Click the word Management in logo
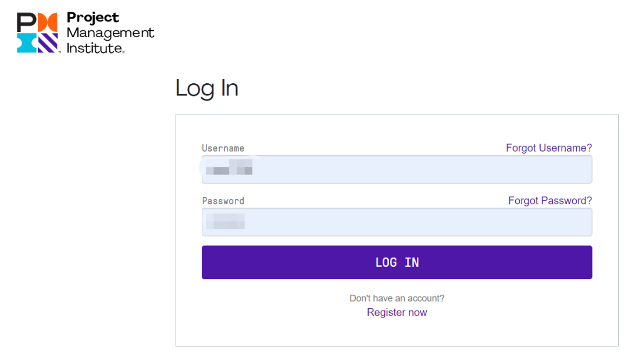 110,33
